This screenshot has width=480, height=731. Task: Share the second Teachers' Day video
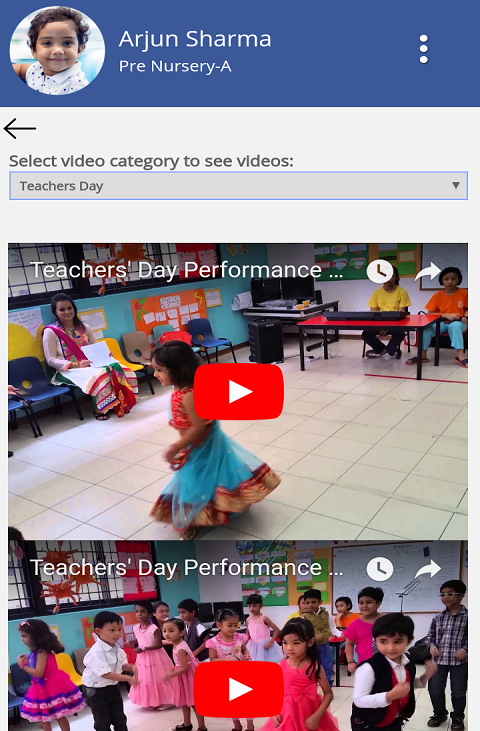427,569
